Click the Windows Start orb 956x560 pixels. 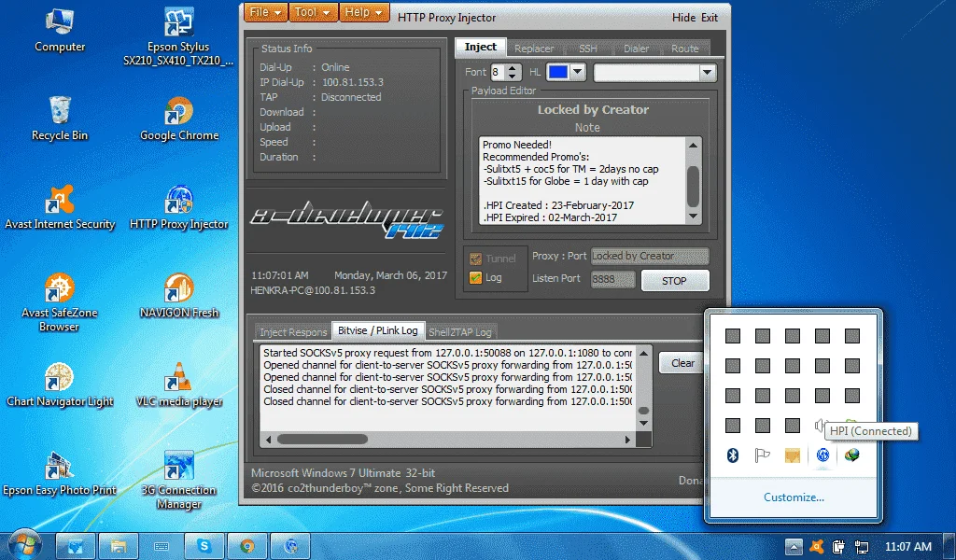pos(25,544)
